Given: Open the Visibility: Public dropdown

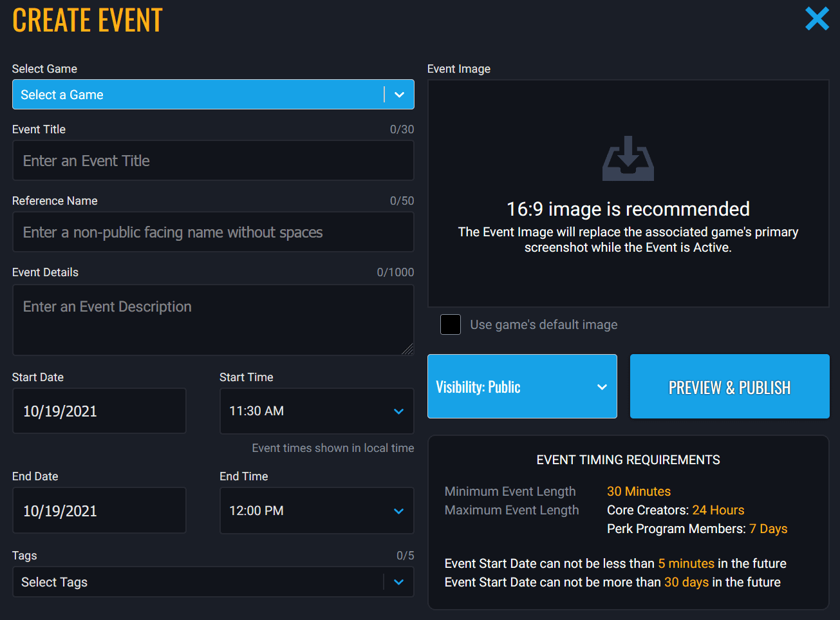Looking at the screenshot, I should [522, 386].
